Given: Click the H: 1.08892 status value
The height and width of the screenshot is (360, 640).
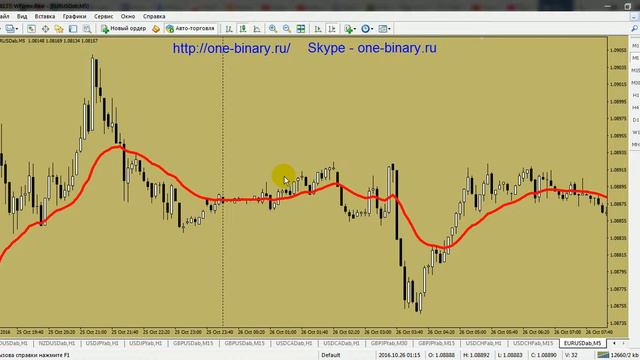Looking at the screenshot, I should 476,355.
